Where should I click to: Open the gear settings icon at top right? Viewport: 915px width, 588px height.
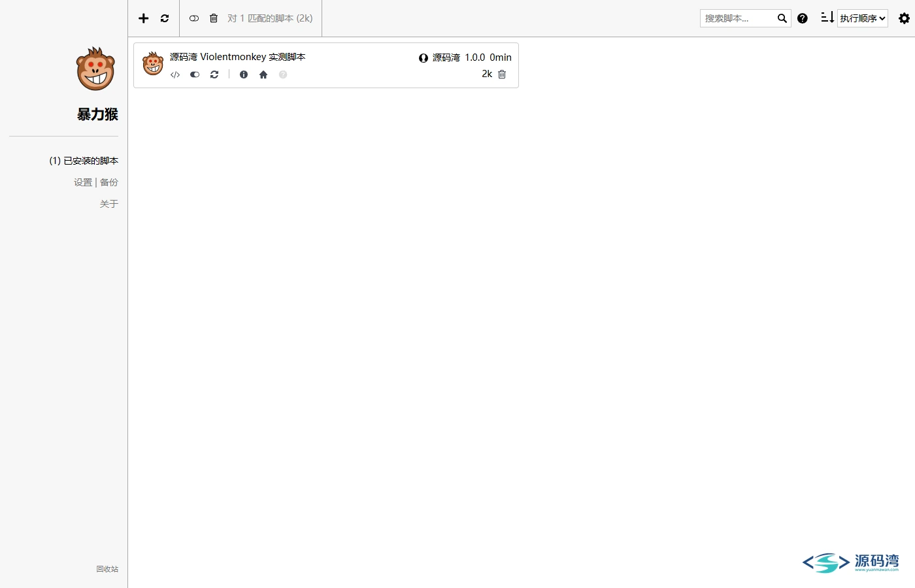(x=905, y=18)
